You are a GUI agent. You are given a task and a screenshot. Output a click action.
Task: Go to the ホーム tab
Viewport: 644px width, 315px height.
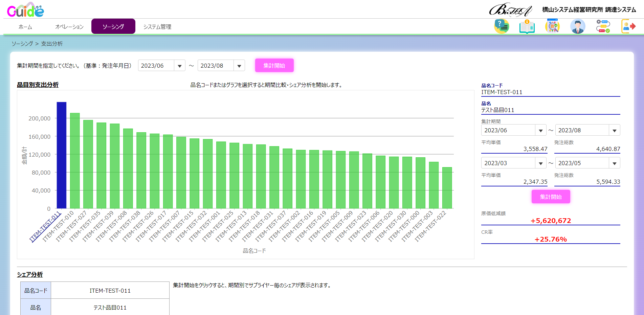[25, 27]
